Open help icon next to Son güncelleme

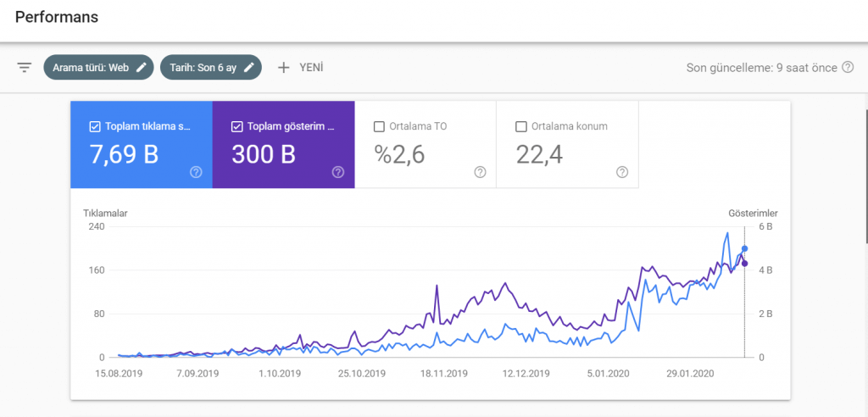848,67
